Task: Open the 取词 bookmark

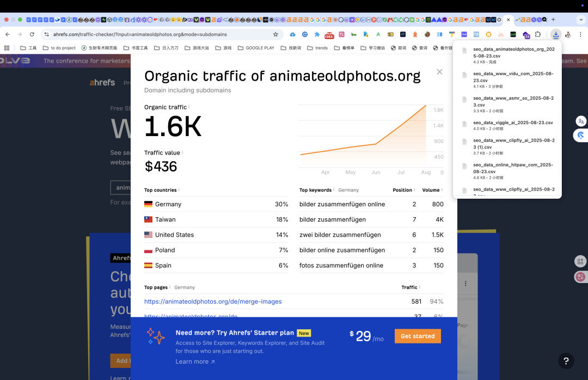Action: pos(399,48)
